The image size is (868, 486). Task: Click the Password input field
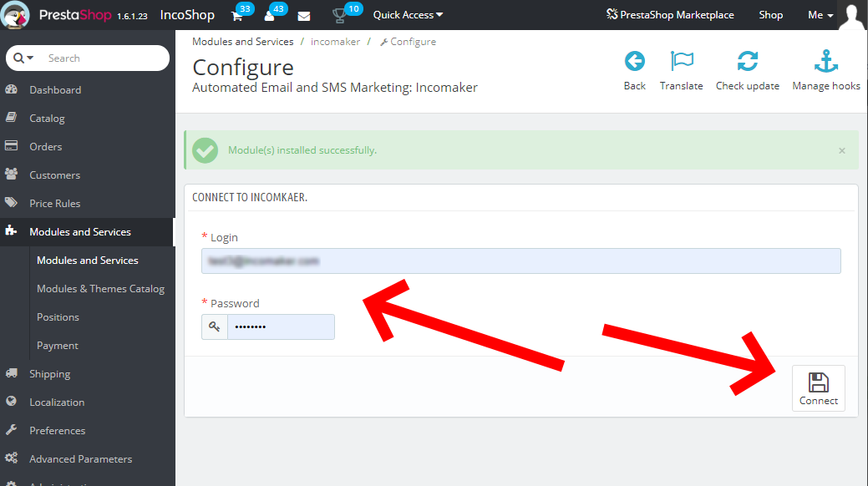(x=281, y=327)
